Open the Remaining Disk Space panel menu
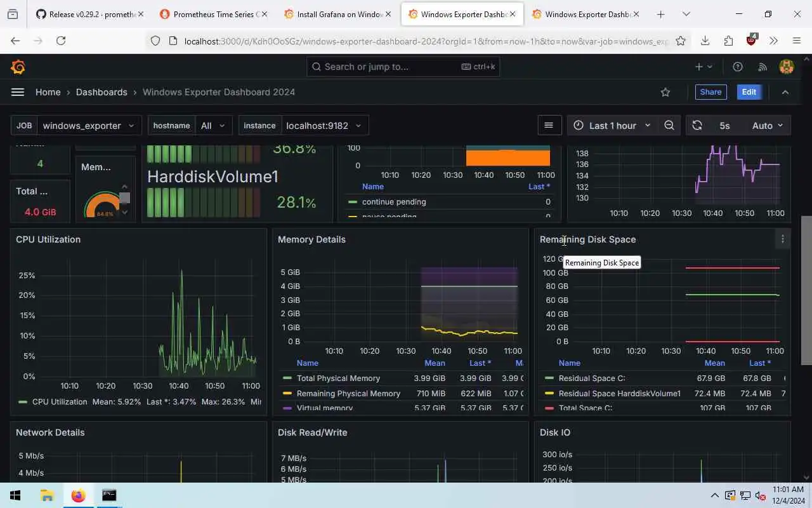The width and height of the screenshot is (812, 508). [783, 239]
